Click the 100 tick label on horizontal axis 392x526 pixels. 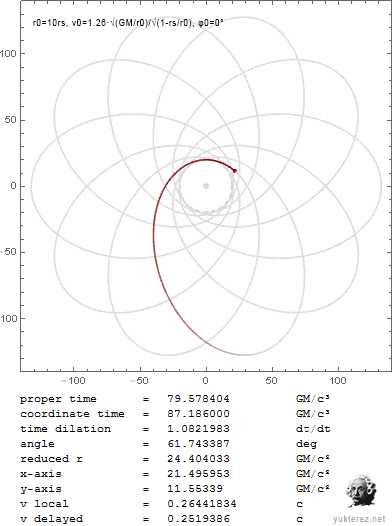coord(338,380)
